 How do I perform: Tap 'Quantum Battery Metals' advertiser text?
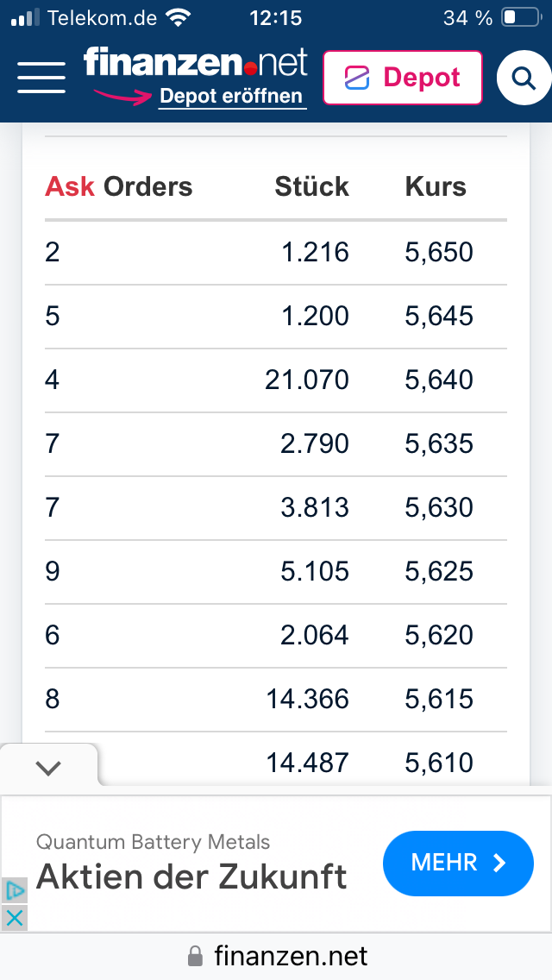(154, 842)
